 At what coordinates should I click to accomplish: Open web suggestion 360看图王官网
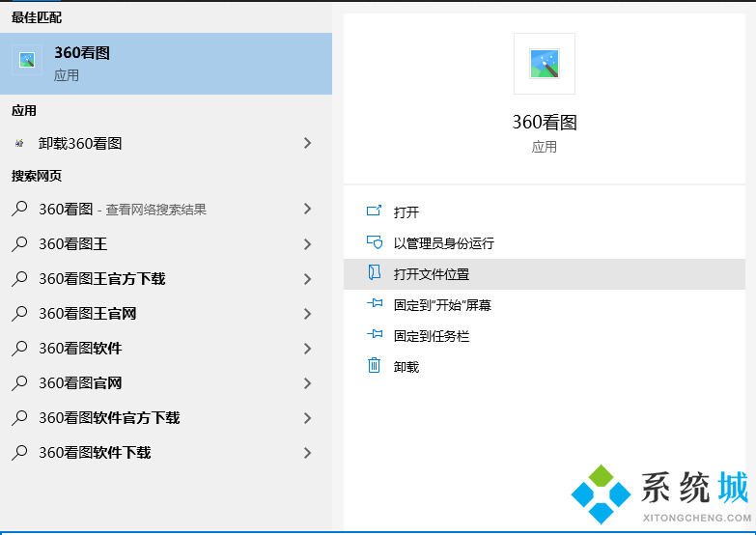(87, 314)
